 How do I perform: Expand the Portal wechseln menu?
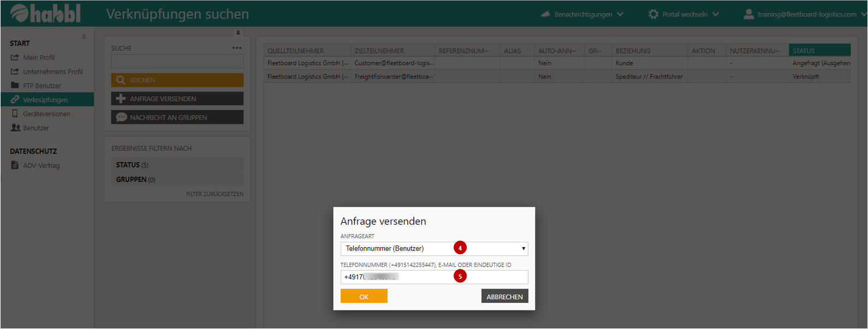click(715, 14)
